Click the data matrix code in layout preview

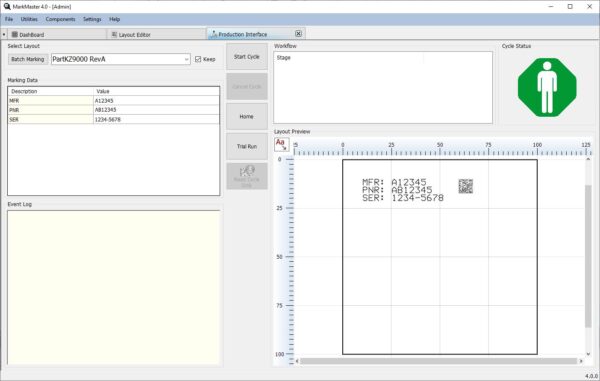tap(466, 186)
